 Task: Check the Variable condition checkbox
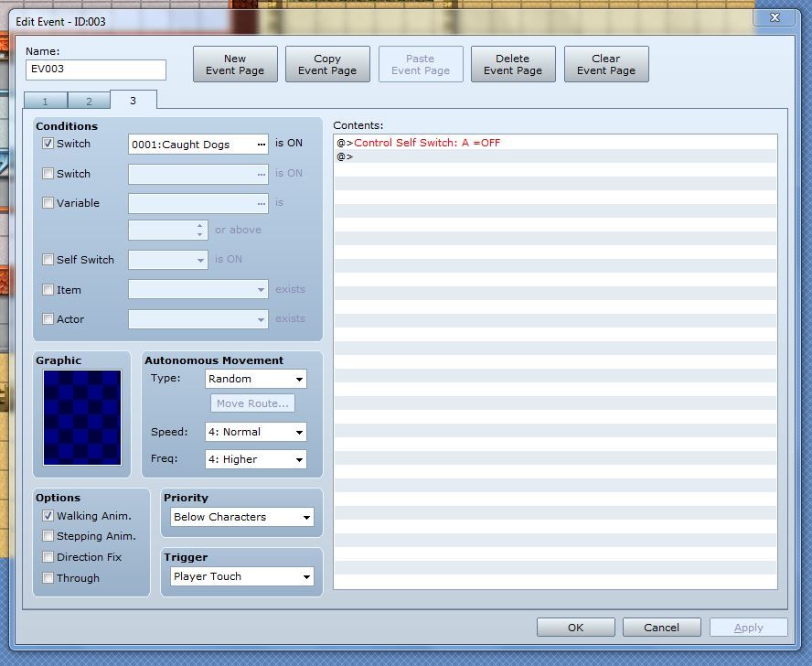pos(48,203)
